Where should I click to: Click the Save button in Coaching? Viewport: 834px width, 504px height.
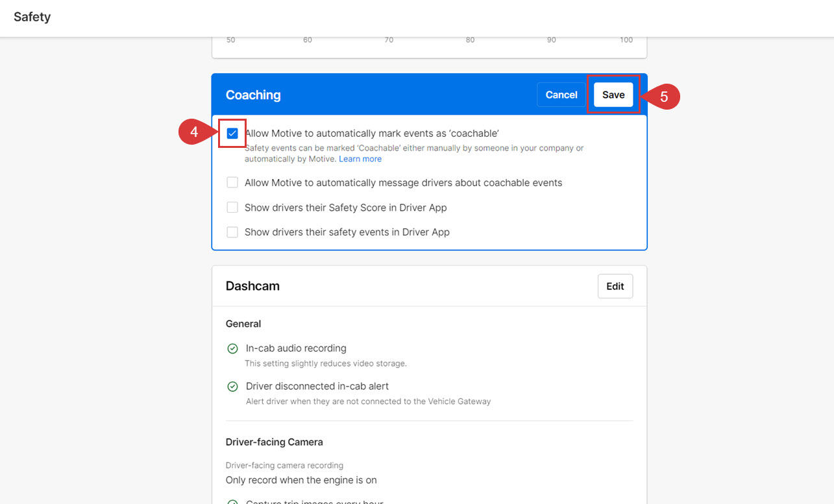(x=613, y=95)
